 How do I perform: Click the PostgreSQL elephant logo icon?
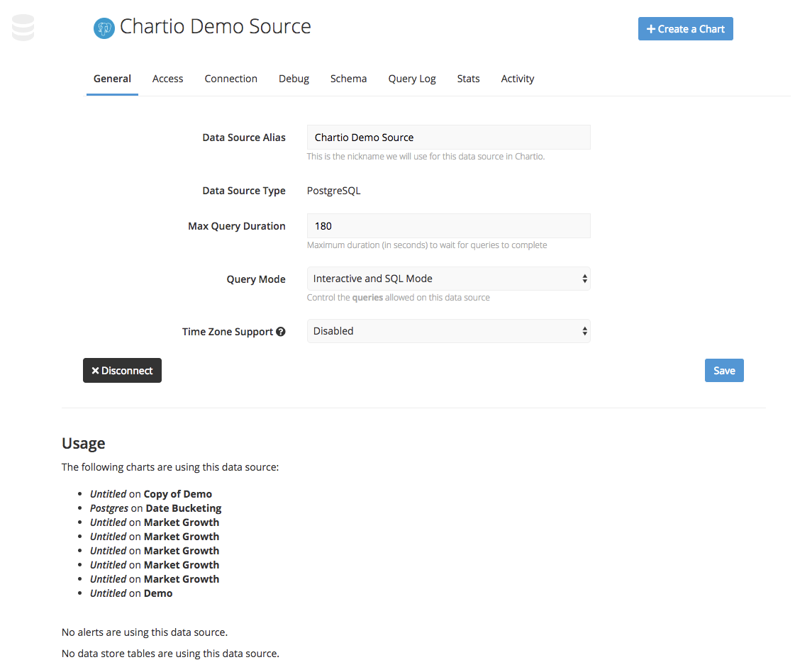point(104,28)
